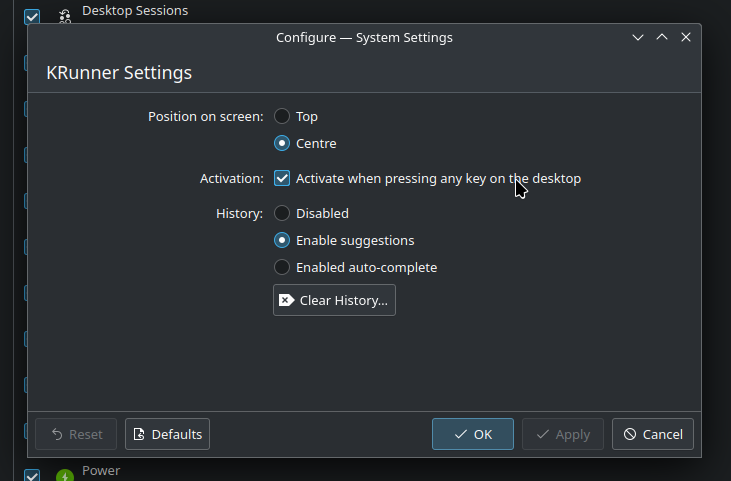
Task: Click the Configure — System Settings title bar
Action: coord(364,37)
